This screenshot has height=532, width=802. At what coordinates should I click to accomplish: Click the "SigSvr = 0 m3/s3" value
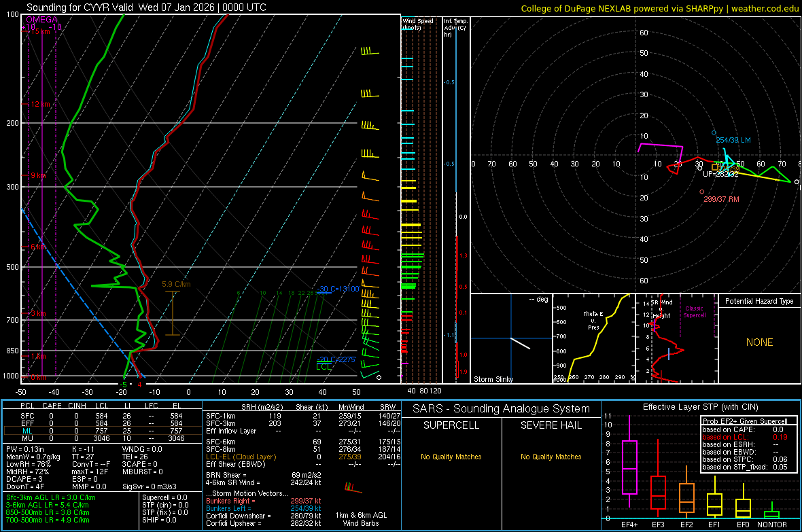pos(150,486)
